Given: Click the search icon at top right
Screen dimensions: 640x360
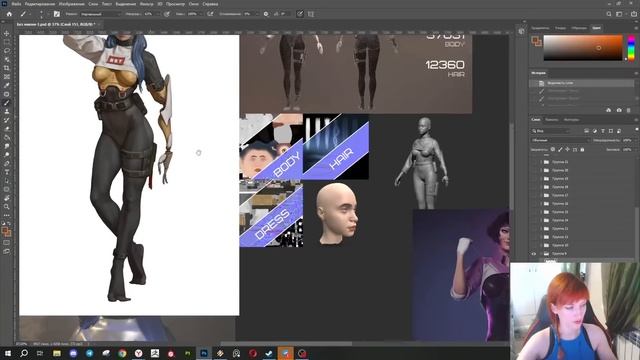Looking at the screenshot, I should pyautogui.click(x=609, y=14).
